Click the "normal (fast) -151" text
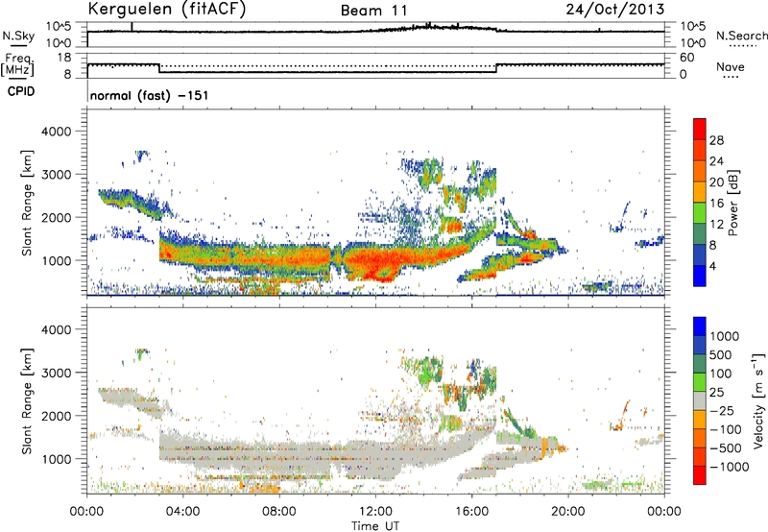The height and width of the screenshot is (532, 768). point(150,95)
